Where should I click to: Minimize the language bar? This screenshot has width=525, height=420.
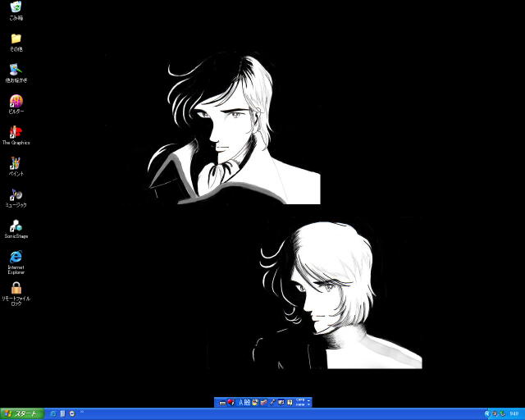pyautogui.click(x=308, y=400)
